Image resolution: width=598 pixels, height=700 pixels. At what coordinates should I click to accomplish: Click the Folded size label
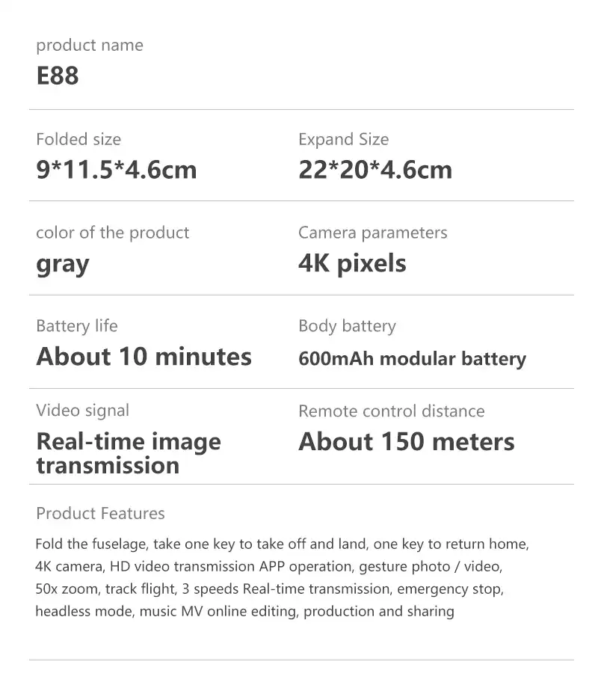[78, 139]
